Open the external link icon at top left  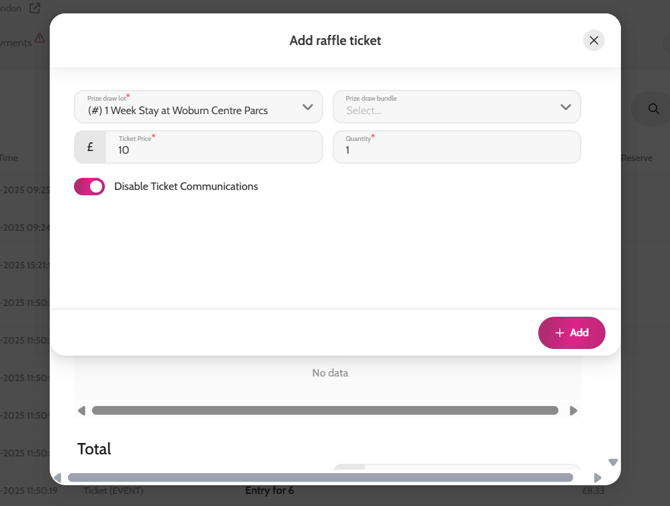coord(35,8)
